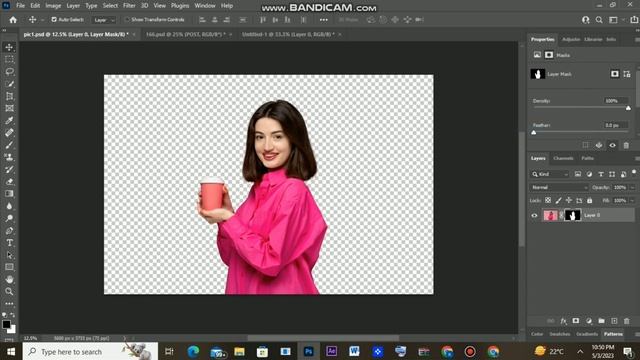Click the Density slider handle

click(x=628, y=108)
